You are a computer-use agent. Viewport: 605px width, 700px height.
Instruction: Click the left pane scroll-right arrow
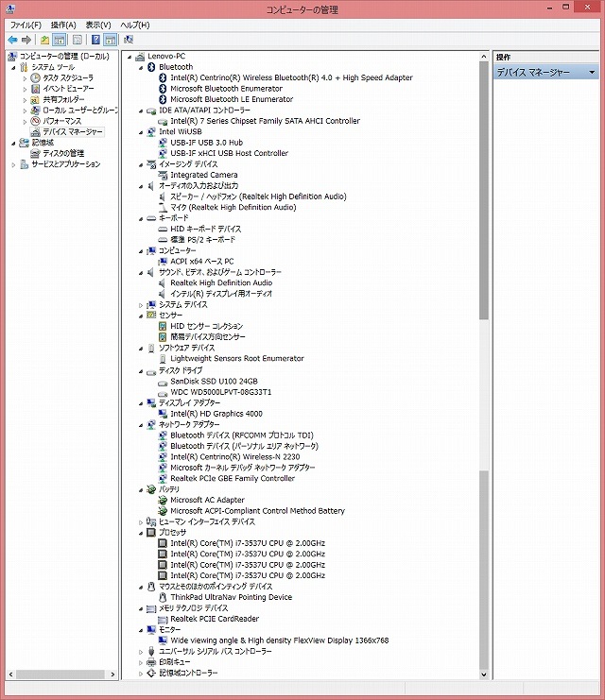point(112,674)
